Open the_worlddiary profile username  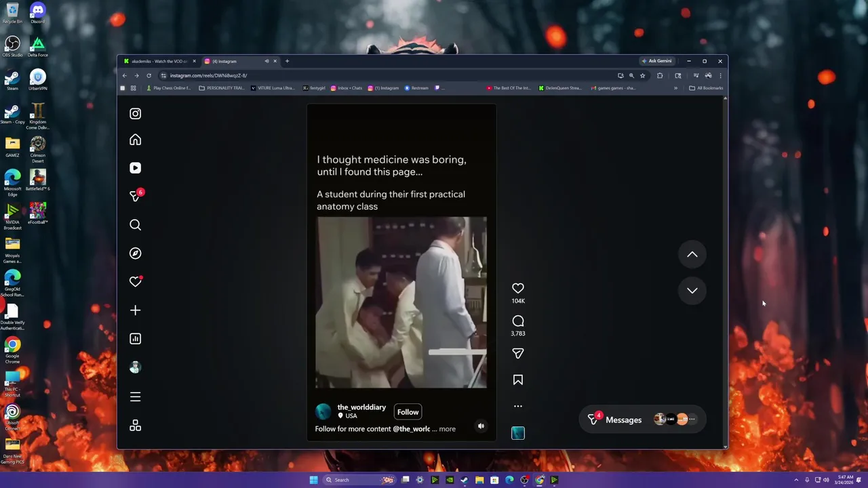[x=361, y=407]
